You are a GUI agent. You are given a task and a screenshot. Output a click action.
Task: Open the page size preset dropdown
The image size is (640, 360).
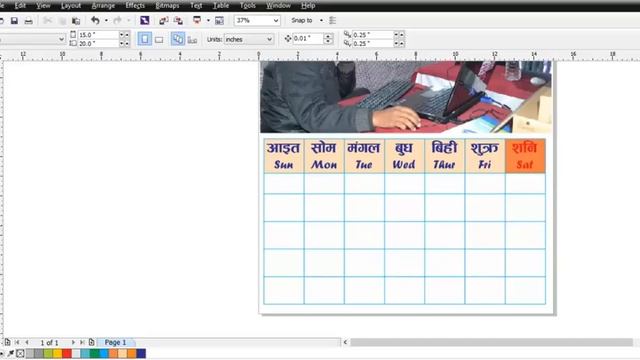(x=61, y=39)
